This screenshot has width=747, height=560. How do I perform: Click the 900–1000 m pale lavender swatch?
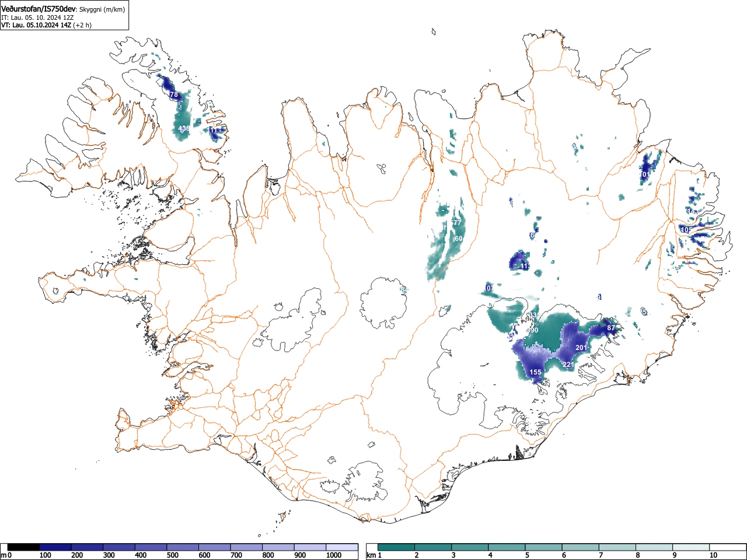coord(310,547)
